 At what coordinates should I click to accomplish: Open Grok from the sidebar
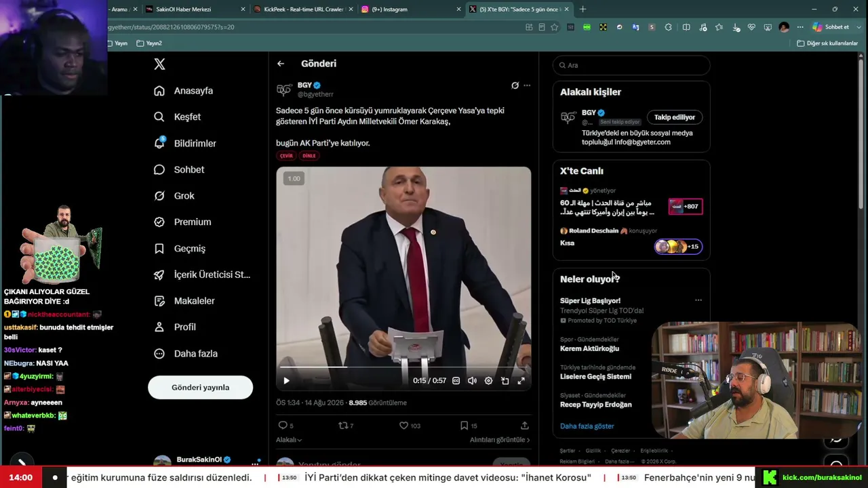(174, 196)
